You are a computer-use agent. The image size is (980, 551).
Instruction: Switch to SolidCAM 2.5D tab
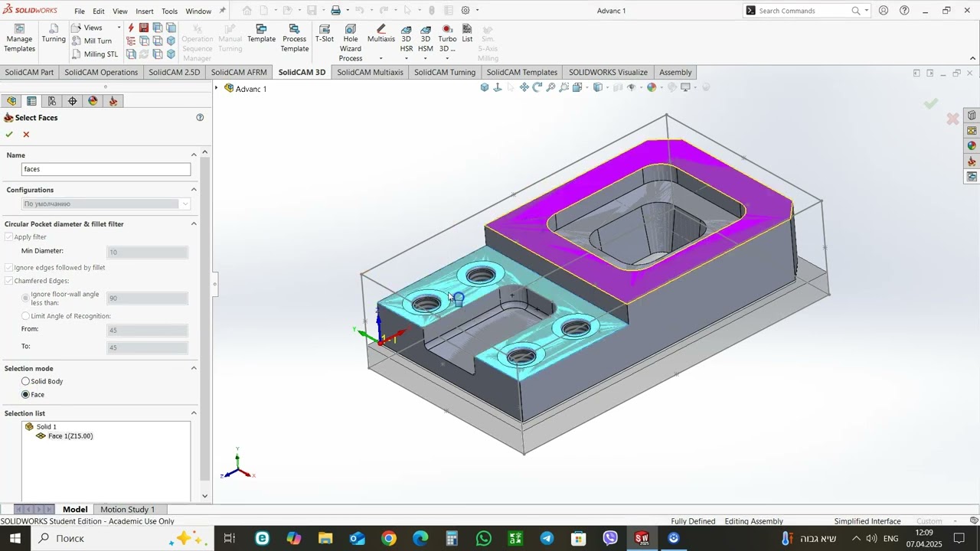[174, 73]
